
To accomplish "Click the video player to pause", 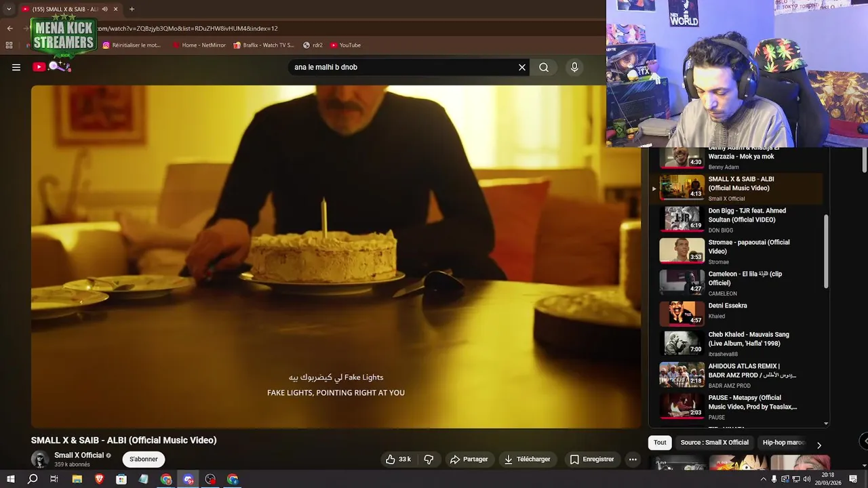I will (x=336, y=256).
